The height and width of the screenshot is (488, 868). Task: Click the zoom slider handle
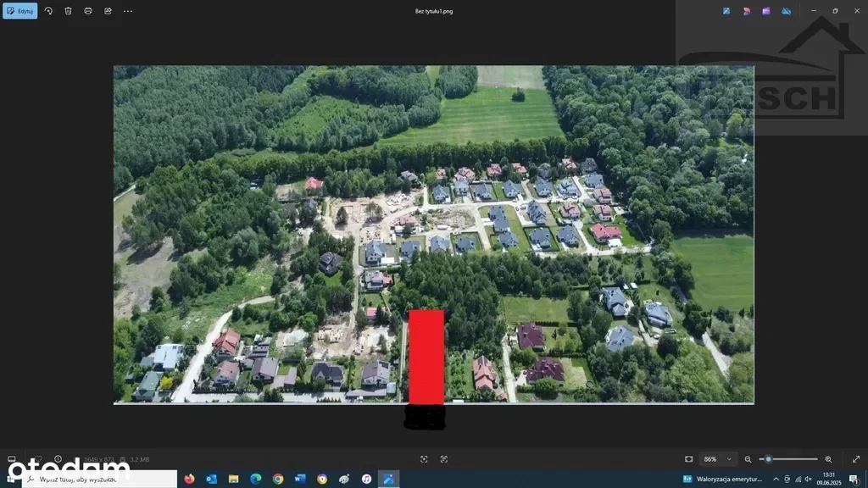(768, 459)
